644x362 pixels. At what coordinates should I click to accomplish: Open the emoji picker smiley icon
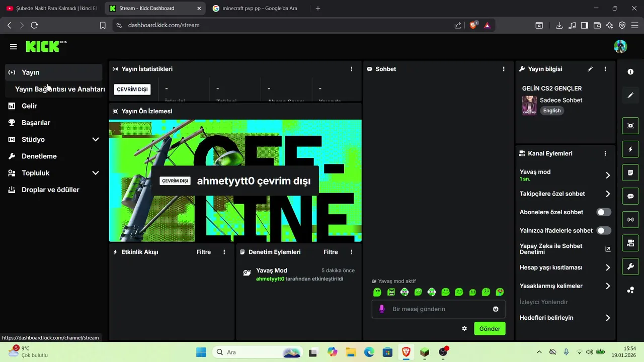point(496,309)
